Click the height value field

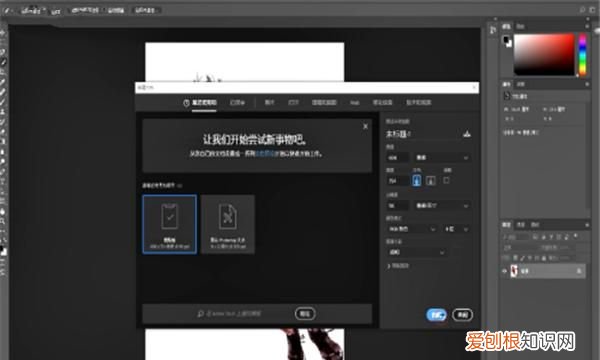pos(397,181)
